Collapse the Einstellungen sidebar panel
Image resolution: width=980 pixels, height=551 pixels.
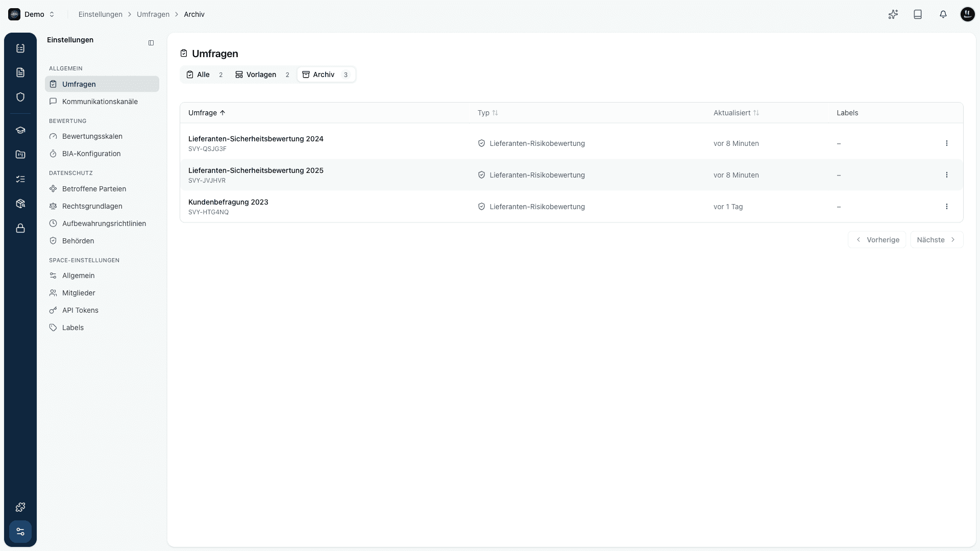(151, 43)
